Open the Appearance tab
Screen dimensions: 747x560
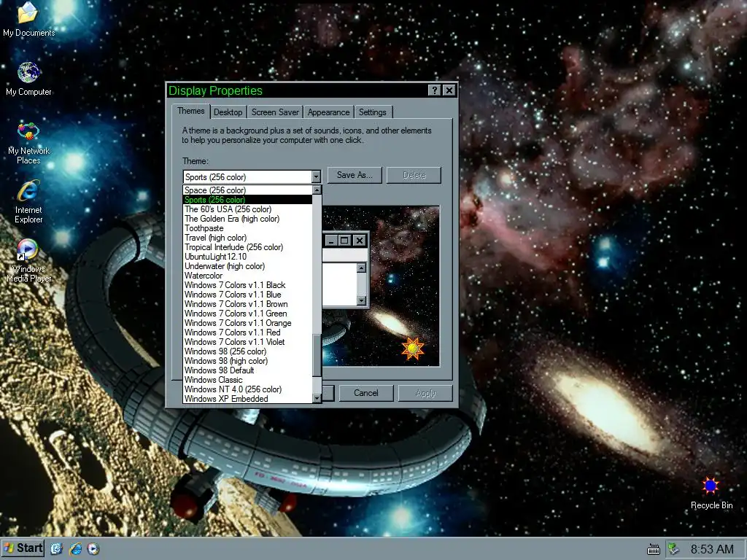pyautogui.click(x=328, y=112)
